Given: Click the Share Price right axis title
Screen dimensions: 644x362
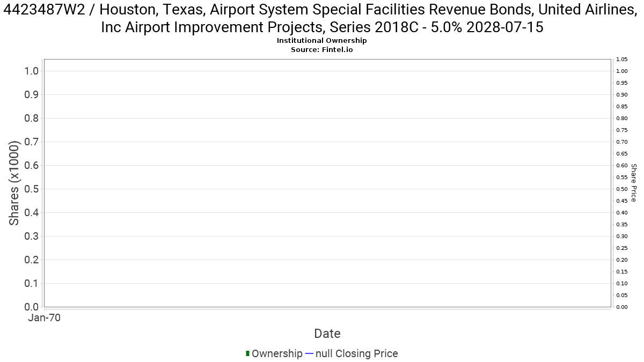Looking at the screenshot, I should (x=634, y=183).
